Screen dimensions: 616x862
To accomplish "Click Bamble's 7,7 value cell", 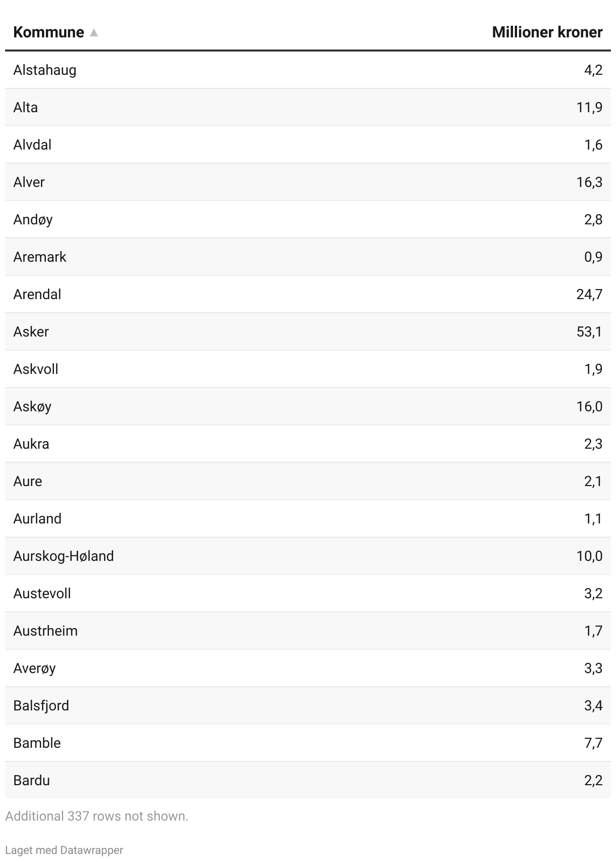I will (593, 743).
